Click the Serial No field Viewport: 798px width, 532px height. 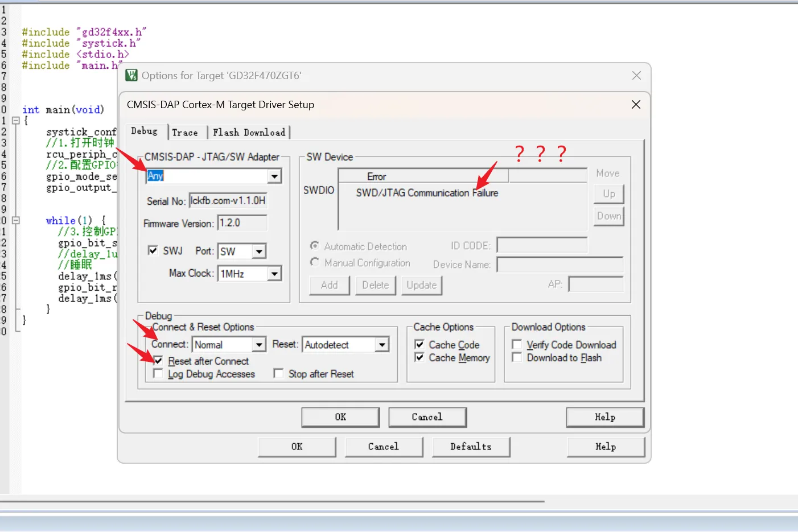point(228,201)
